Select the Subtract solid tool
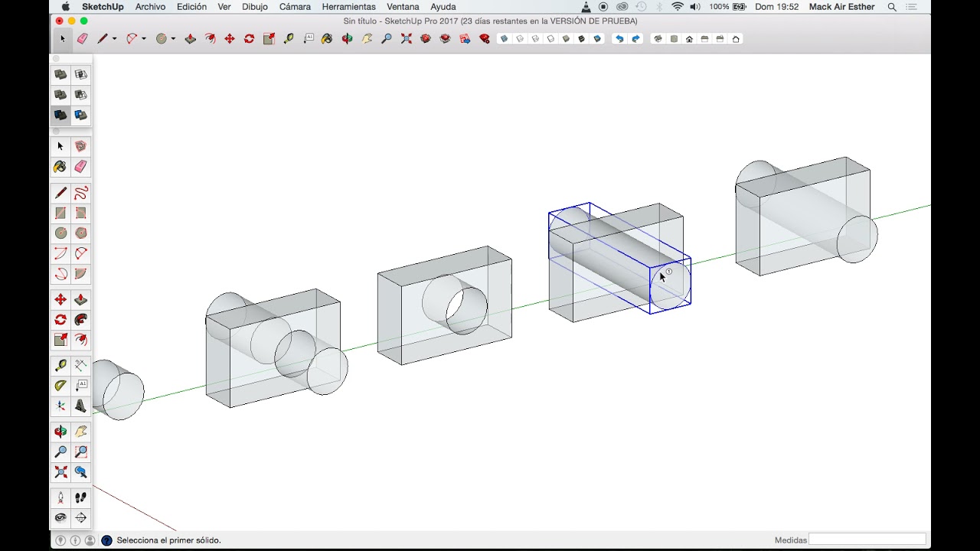Viewport: 980px width, 551px height. (80, 95)
